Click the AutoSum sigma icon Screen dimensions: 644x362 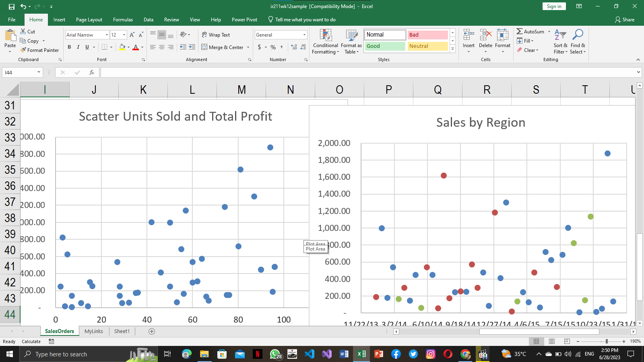[520, 31]
